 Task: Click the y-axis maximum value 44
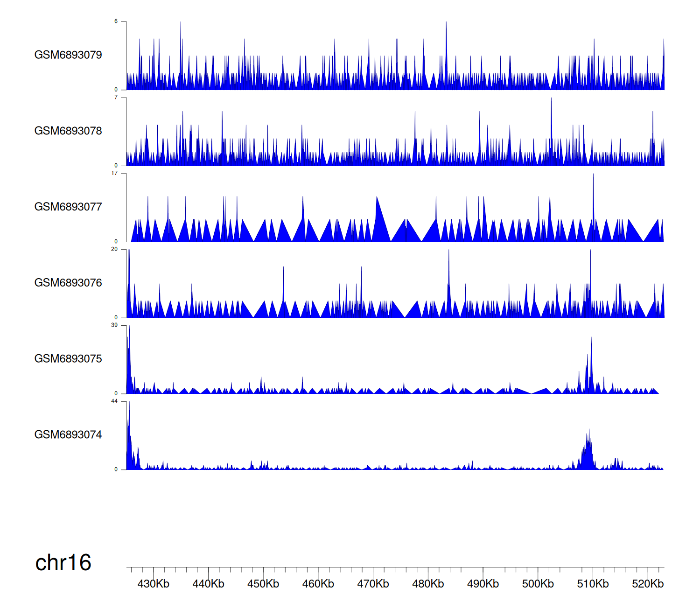tap(114, 401)
